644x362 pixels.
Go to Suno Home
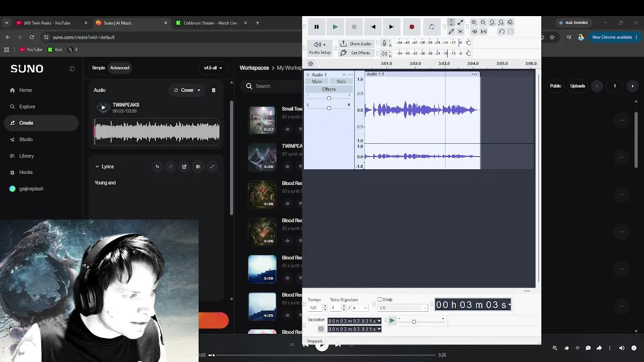(25, 90)
